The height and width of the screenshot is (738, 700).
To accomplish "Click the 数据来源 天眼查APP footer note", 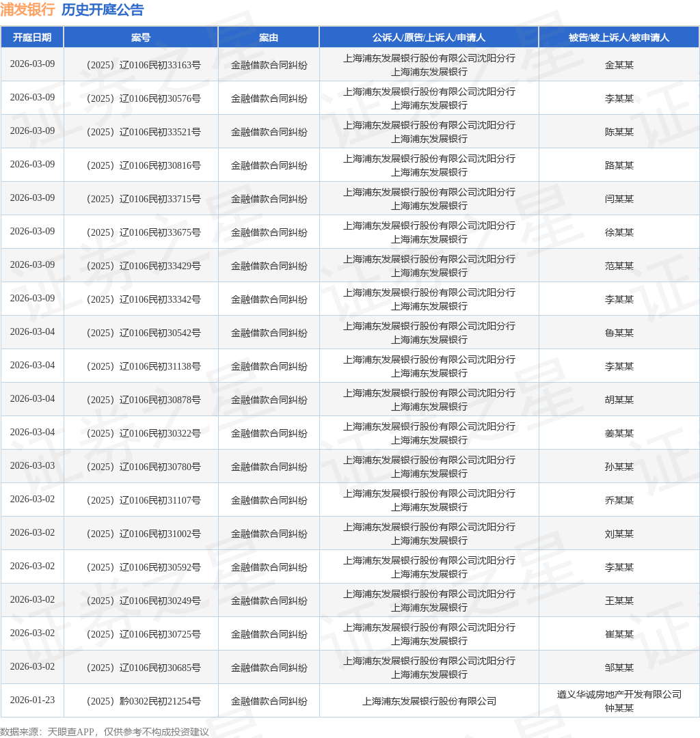I will coord(105,731).
